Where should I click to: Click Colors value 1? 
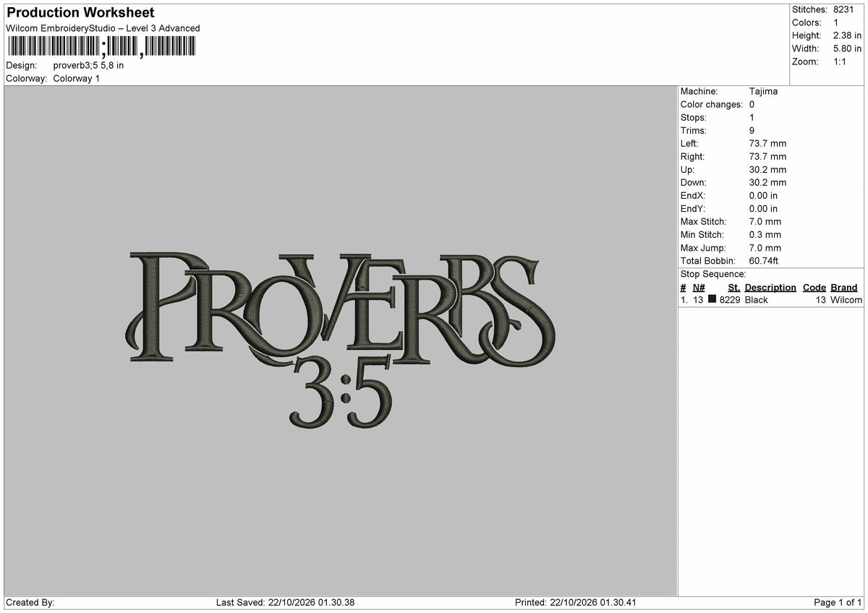pyautogui.click(x=836, y=22)
